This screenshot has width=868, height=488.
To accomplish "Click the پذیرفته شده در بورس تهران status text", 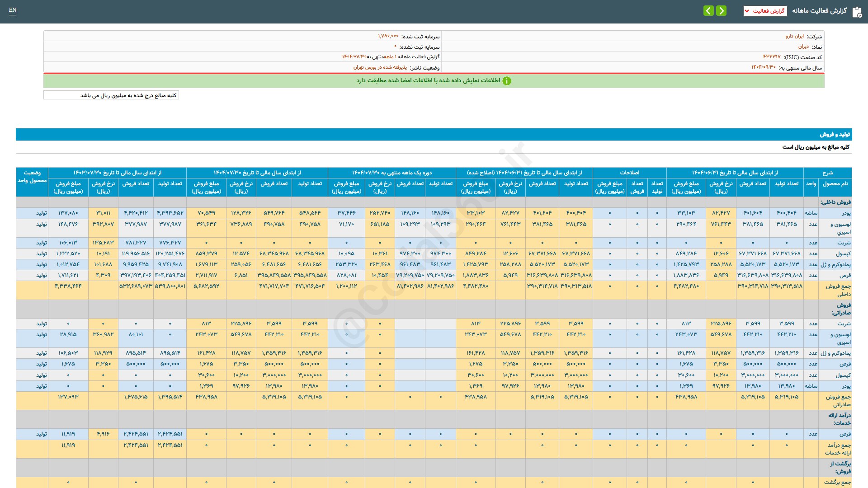I will 380,67.
